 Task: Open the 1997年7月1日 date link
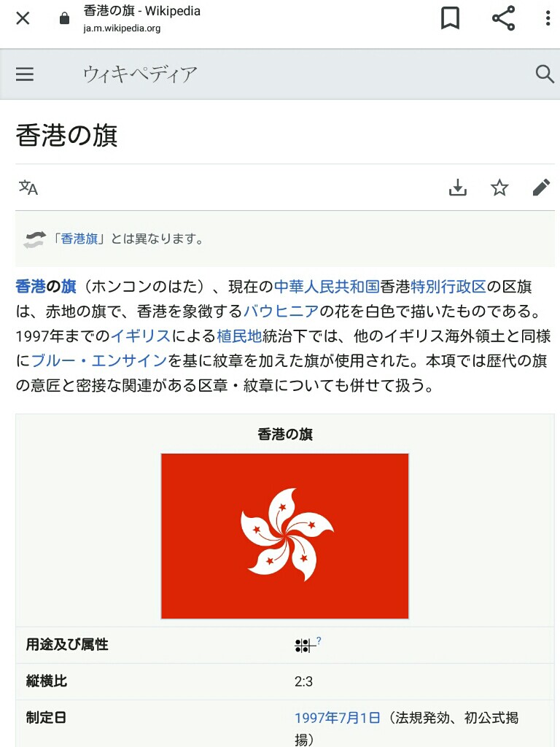click(337, 718)
